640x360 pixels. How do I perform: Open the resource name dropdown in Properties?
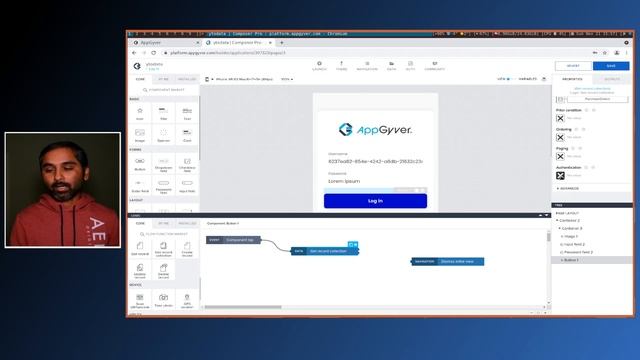click(598, 99)
